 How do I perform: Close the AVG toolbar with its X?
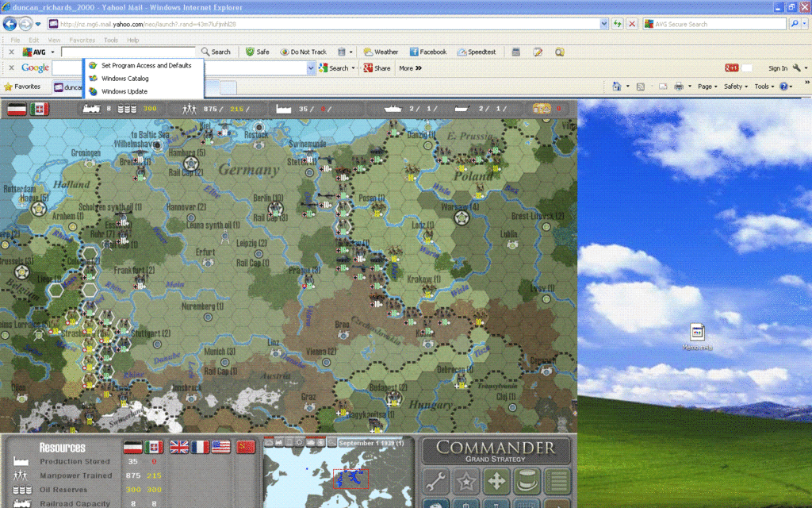[x=11, y=52]
